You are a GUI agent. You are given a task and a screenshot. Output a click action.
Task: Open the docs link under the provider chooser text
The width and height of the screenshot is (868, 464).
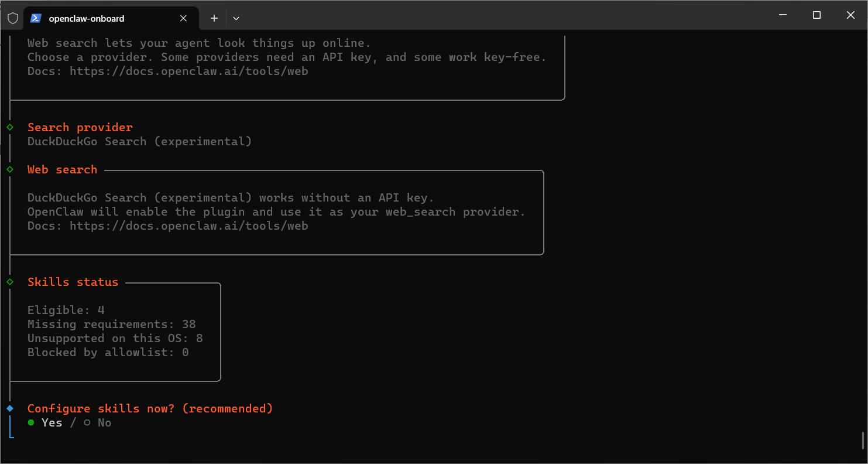click(x=188, y=71)
